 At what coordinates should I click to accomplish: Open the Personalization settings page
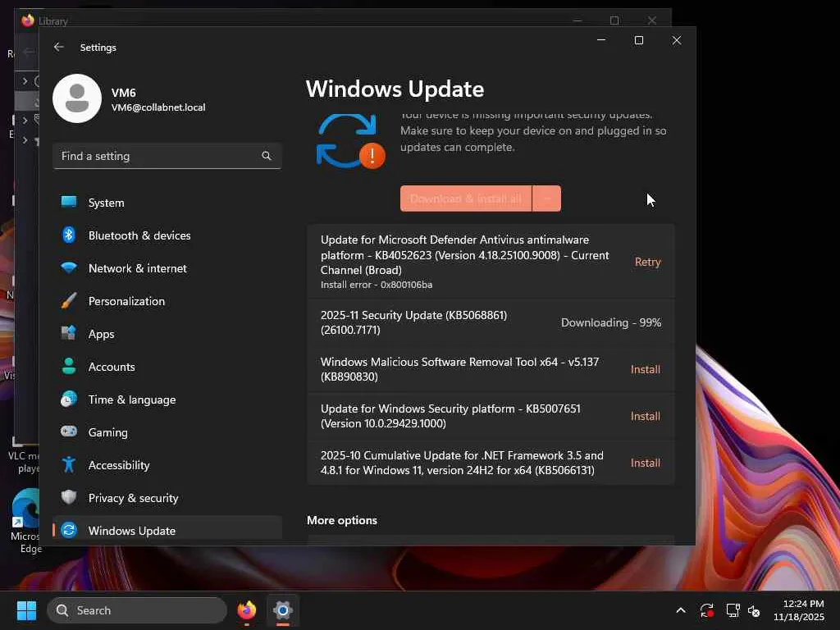pyautogui.click(x=167, y=301)
